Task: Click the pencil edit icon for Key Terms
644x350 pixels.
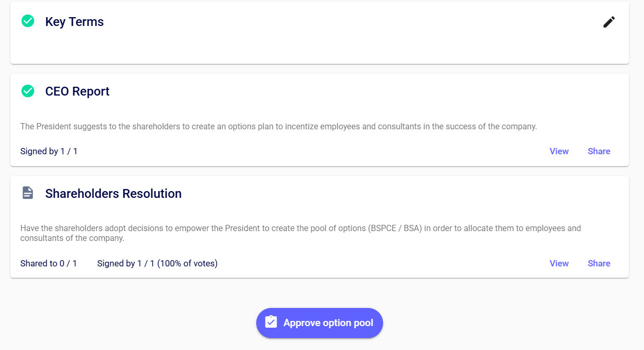Action: [609, 22]
